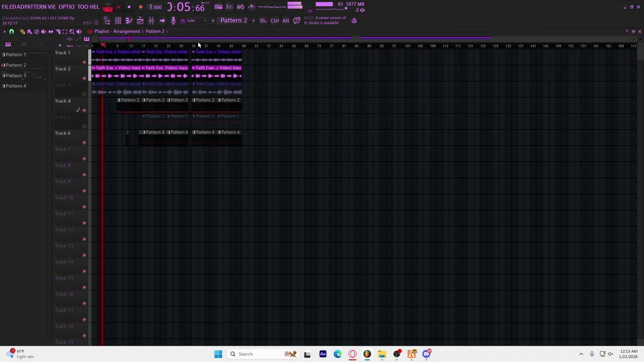
Task: Mute Track 4 using its dot
Action: (x=84, y=111)
